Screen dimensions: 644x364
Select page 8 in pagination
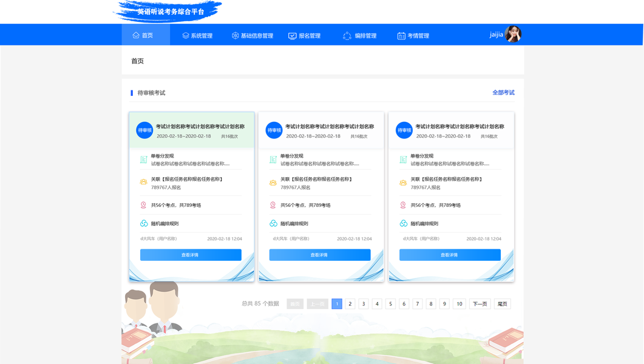(431, 304)
